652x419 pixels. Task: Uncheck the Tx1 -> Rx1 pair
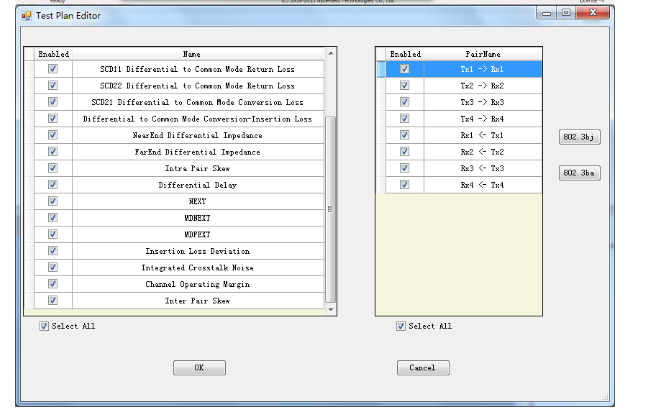[405, 69]
